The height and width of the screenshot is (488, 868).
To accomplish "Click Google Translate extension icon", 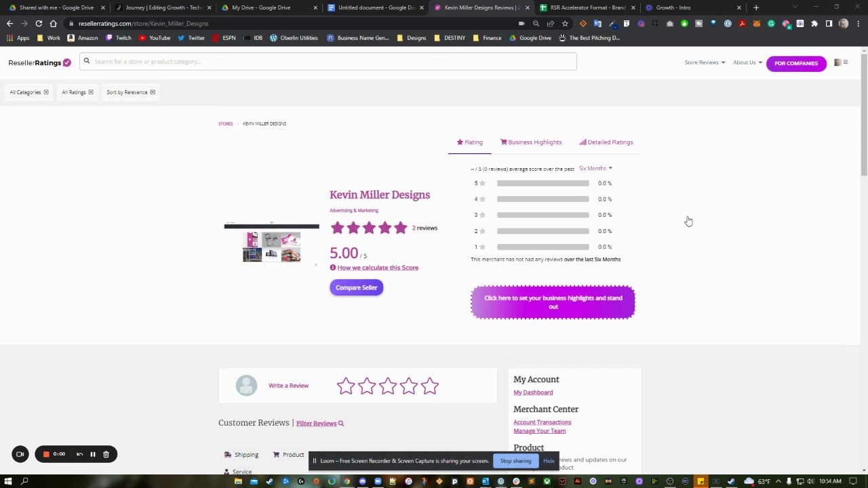I will tap(597, 23).
